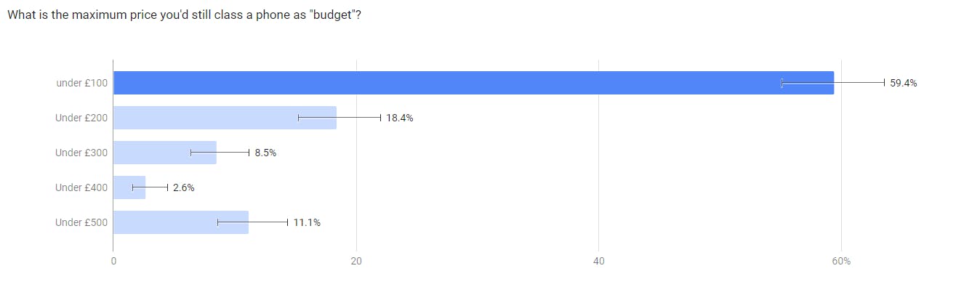Click the survey question title text
The image size is (980, 295).
(x=184, y=15)
